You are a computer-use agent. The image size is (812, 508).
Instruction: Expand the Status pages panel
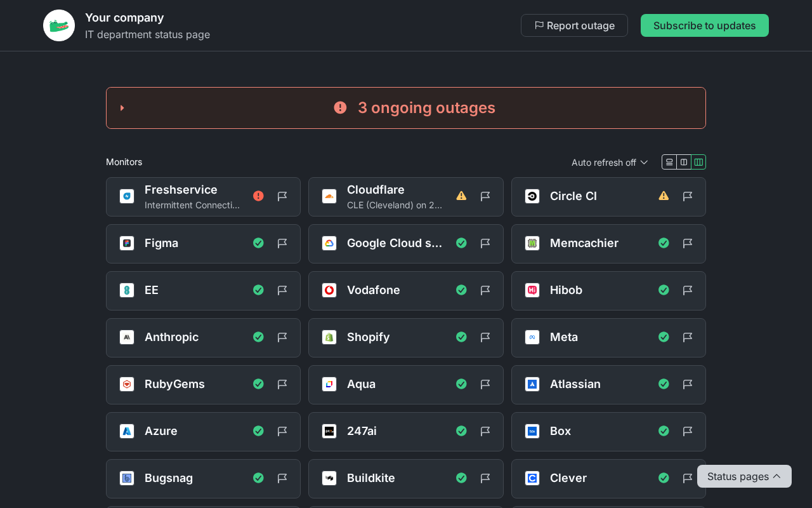(744, 476)
